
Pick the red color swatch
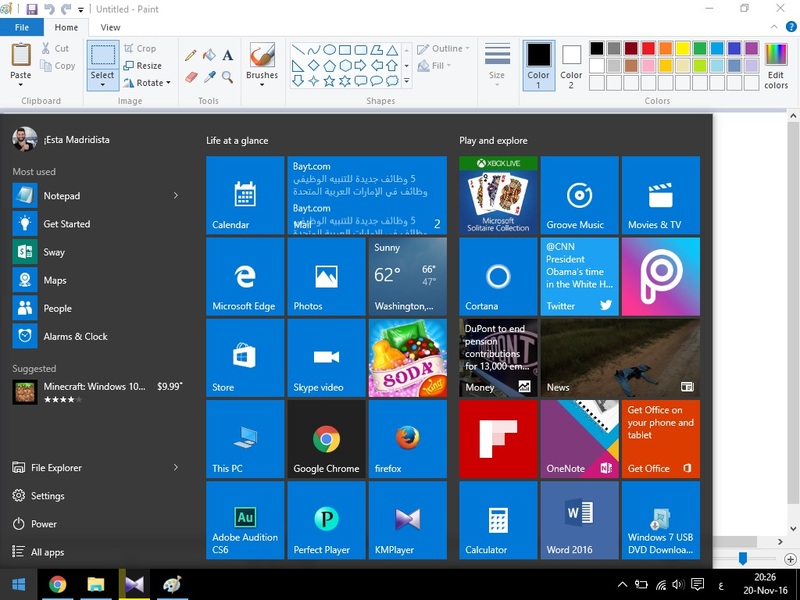(x=648, y=48)
